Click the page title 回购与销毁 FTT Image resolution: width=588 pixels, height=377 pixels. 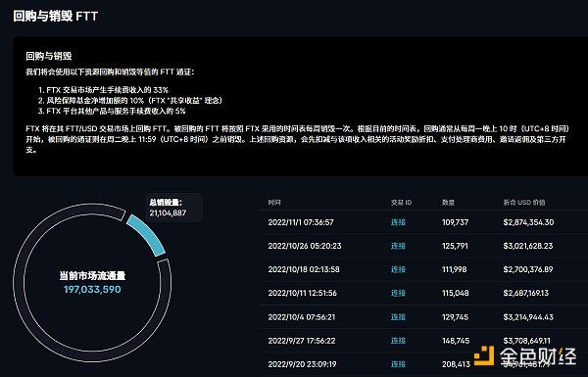pos(56,16)
